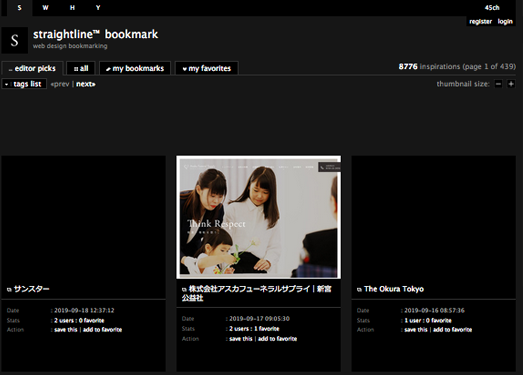The width and height of the screenshot is (523, 375).
Task: Switch to the all tab
Action: tap(81, 68)
